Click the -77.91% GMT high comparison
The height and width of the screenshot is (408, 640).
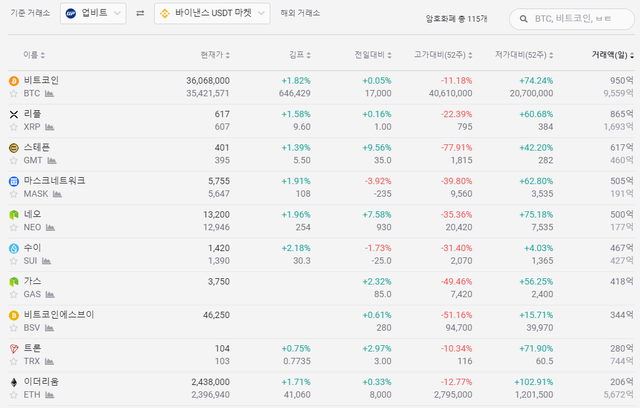click(456, 148)
